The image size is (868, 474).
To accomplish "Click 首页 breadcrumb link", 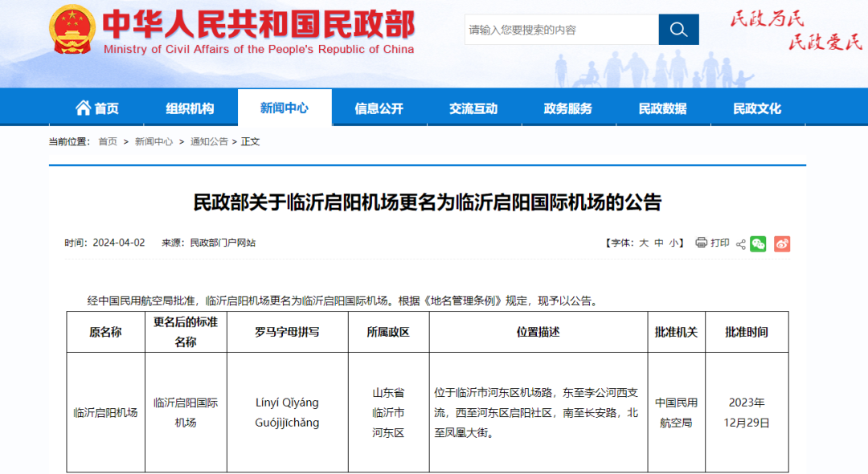I will tap(108, 141).
